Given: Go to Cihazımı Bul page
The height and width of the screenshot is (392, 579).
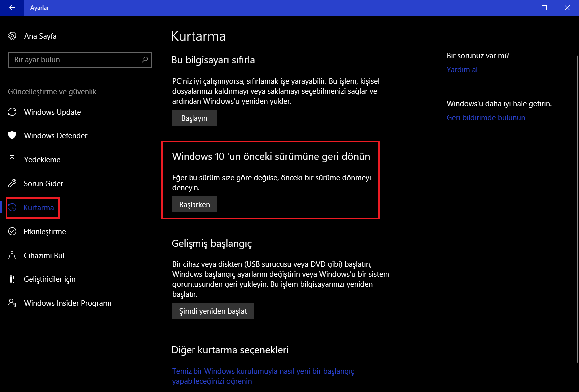Looking at the screenshot, I should (44, 255).
